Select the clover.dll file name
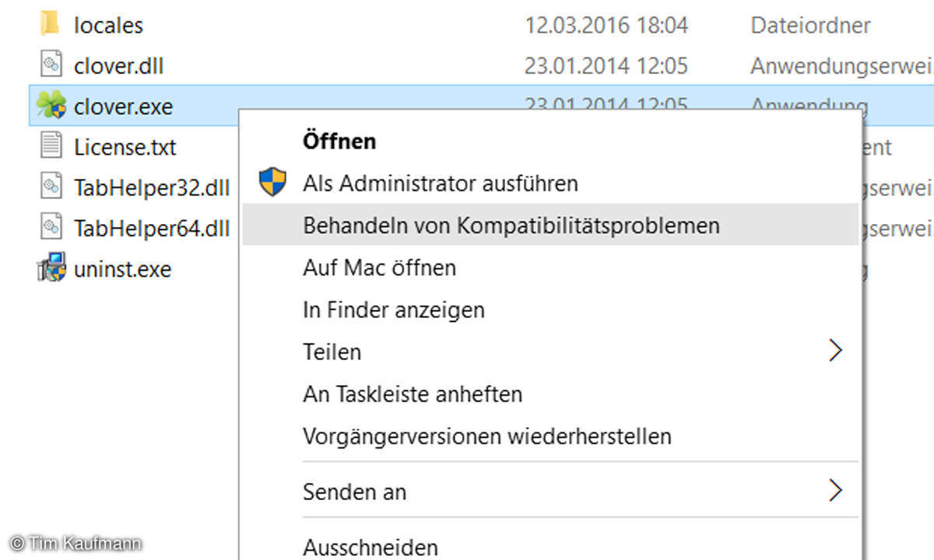The image size is (934, 560). [x=119, y=65]
